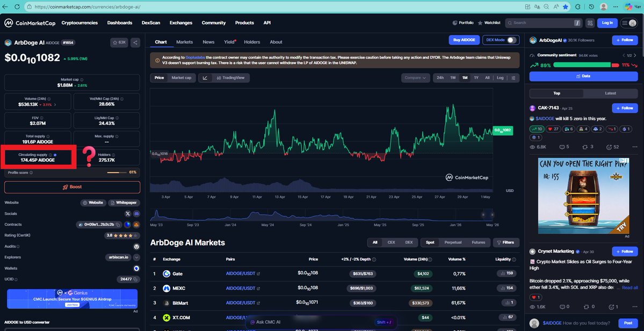Click the Profile score progress bar
Viewport: 644px width, 331px height.
117,172
